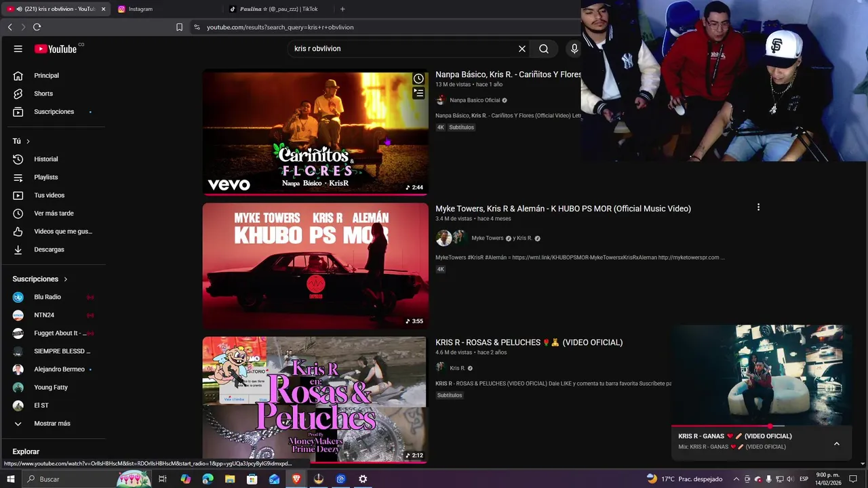
Task: Open the ROSAS & PELUCHES video title
Action: coord(529,342)
